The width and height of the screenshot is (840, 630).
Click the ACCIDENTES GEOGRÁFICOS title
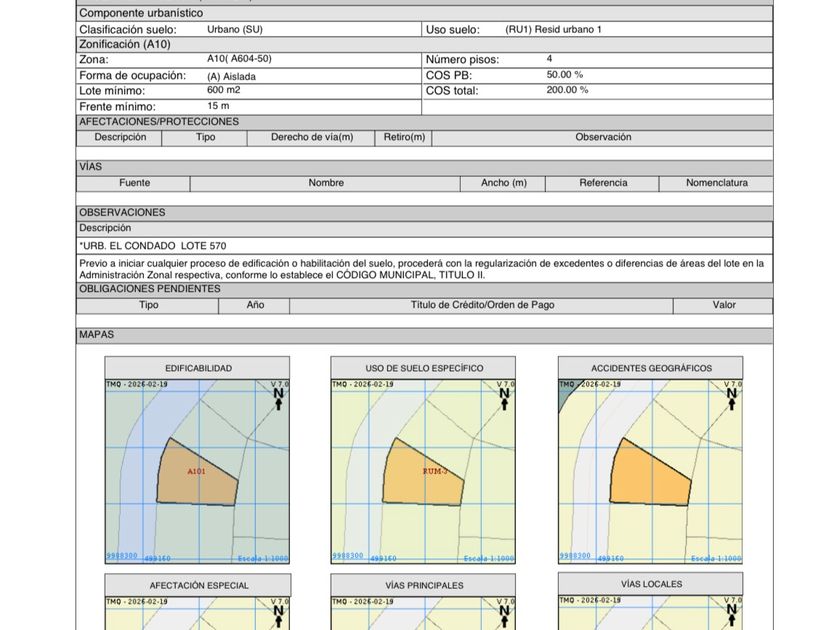click(x=651, y=368)
